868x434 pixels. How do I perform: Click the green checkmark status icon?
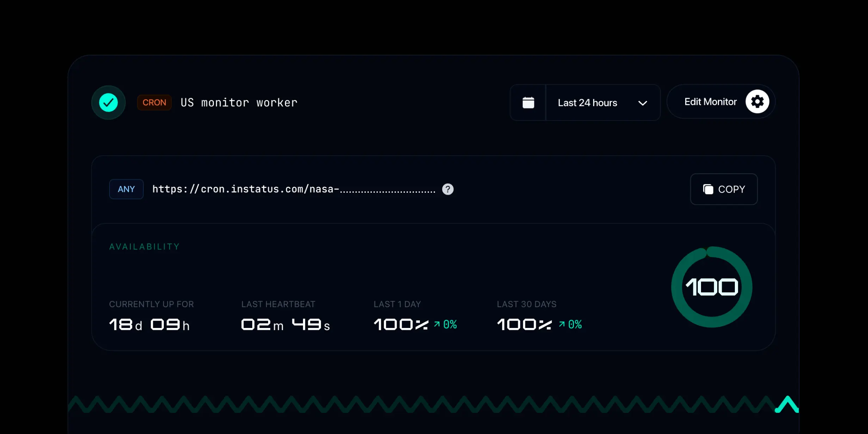pyautogui.click(x=108, y=103)
